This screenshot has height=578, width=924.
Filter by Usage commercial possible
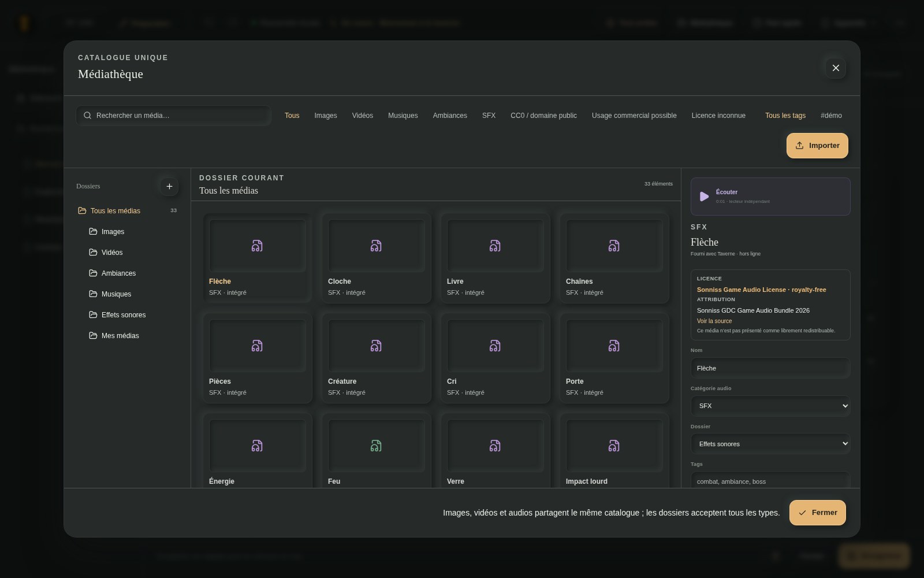pos(634,116)
